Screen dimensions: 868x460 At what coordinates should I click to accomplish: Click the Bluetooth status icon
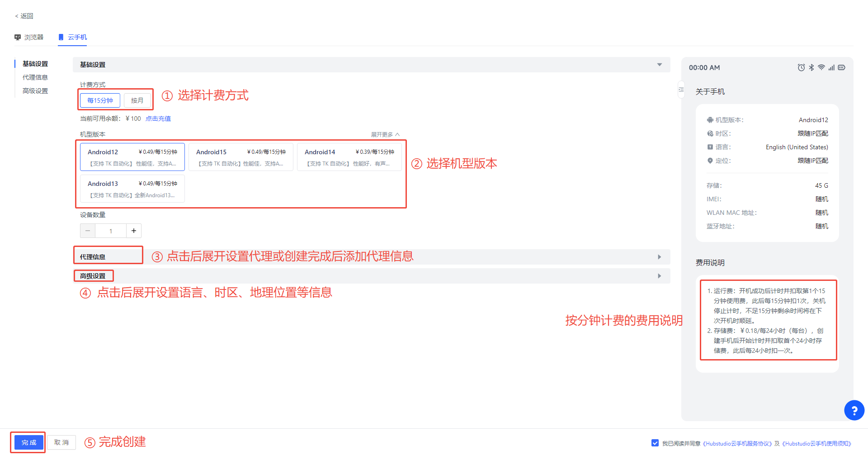click(811, 67)
